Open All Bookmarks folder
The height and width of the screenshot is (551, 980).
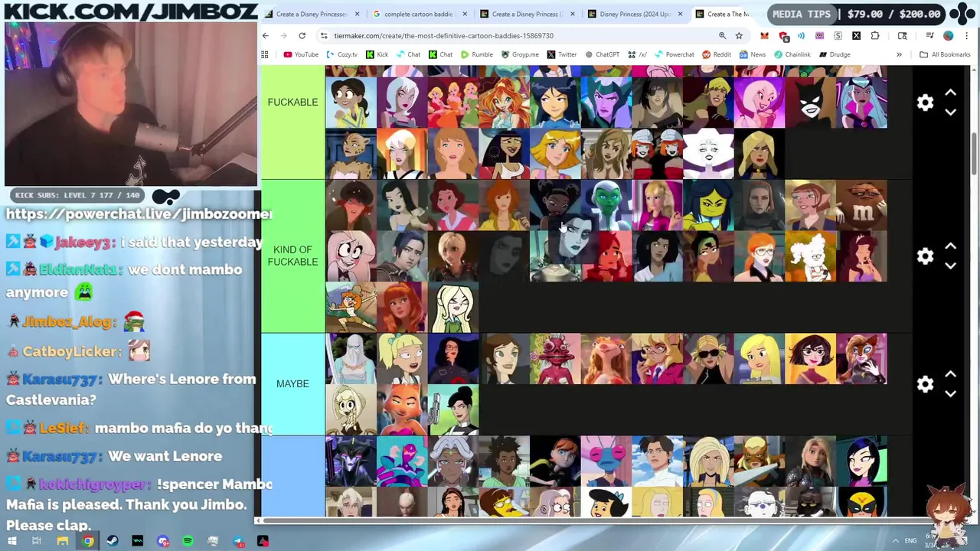[x=945, y=54]
